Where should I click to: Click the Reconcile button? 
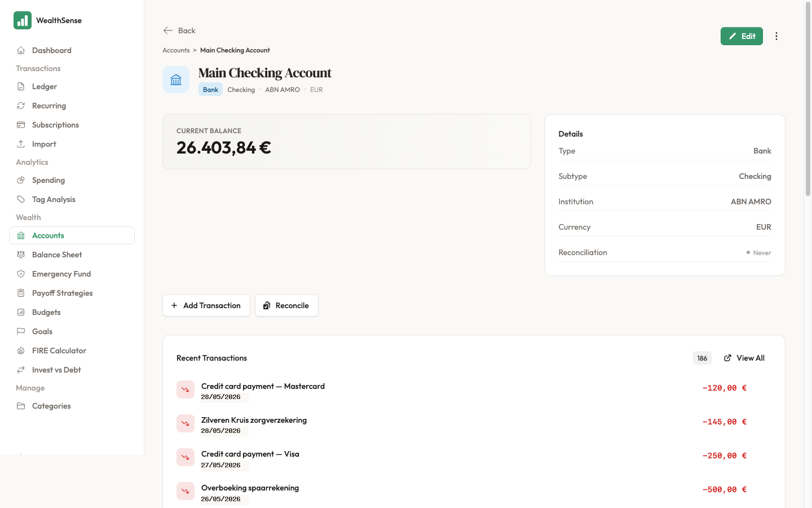pyautogui.click(x=286, y=305)
